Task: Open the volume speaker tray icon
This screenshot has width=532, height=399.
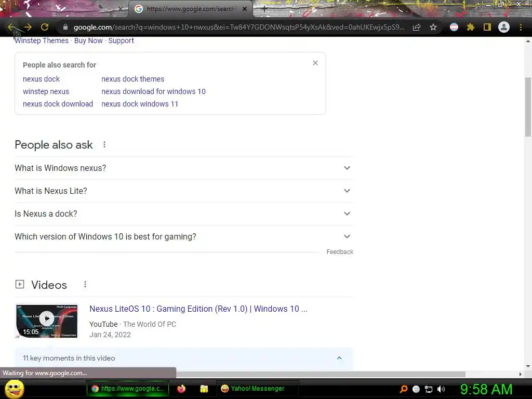Action: point(441,389)
